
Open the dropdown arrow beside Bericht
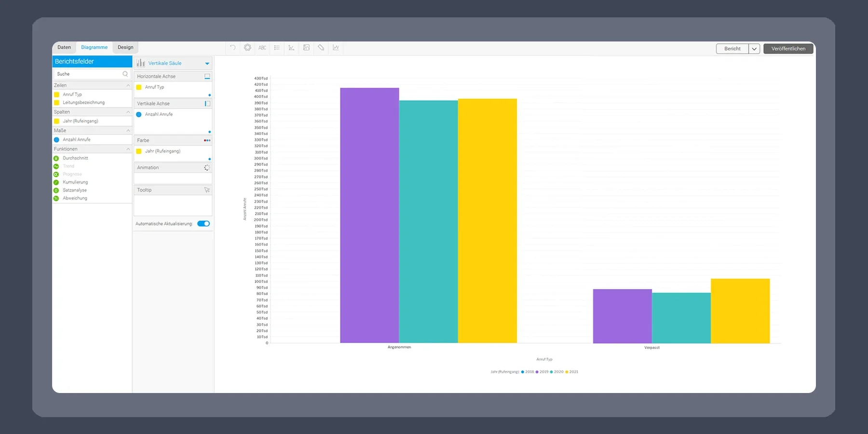(754, 49)
